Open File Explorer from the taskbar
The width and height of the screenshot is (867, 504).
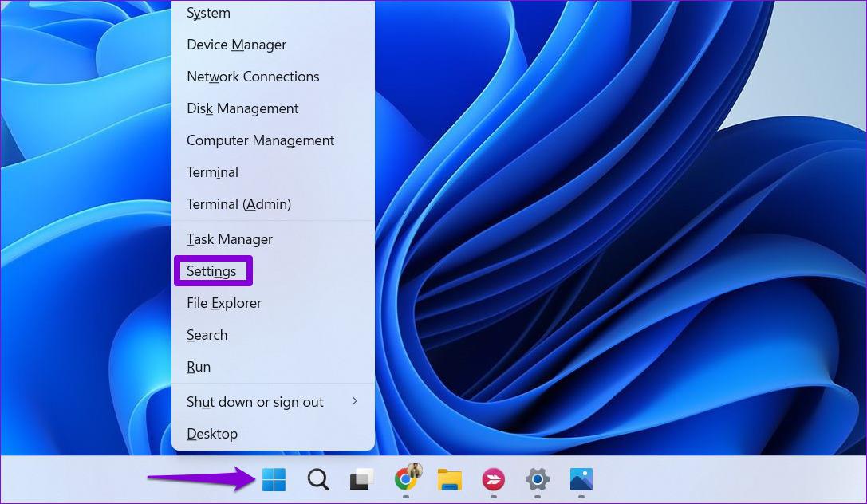point(449,479)
